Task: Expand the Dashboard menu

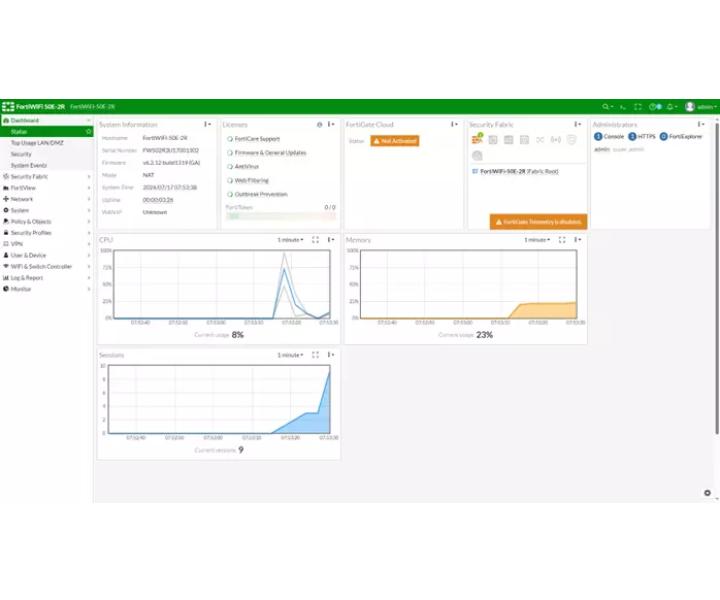Action: tap(46, 120)
